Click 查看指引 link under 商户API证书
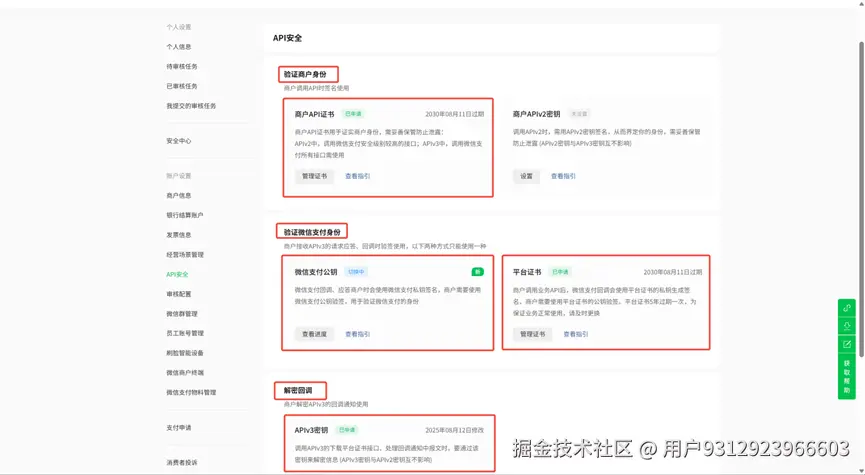 click(357, 176)
